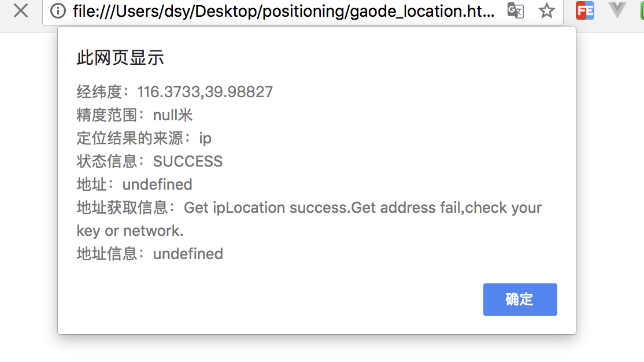Open the Google Translate page icon
Viewport: 644px width, 362px height.
[x=516, y=10]
